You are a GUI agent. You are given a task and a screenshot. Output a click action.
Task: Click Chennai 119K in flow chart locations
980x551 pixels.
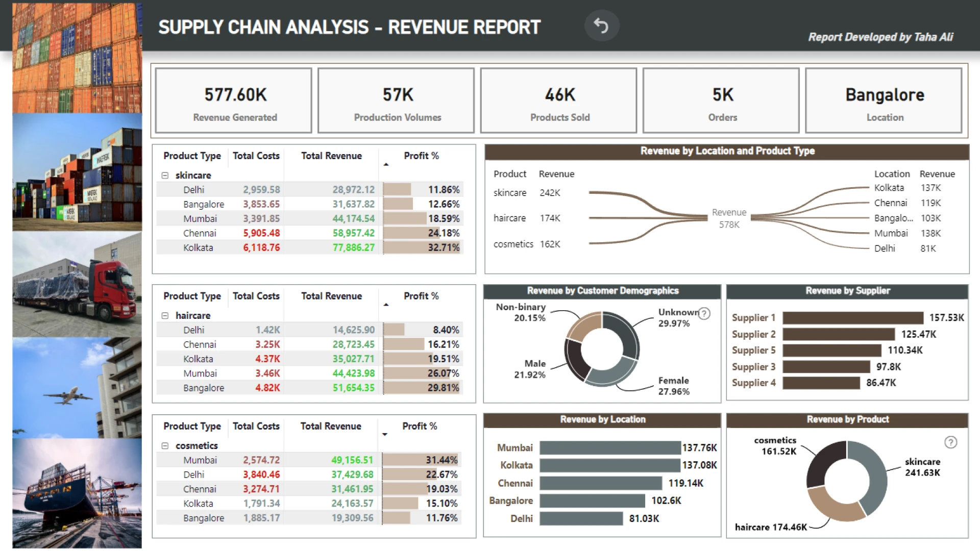[908, 203]
